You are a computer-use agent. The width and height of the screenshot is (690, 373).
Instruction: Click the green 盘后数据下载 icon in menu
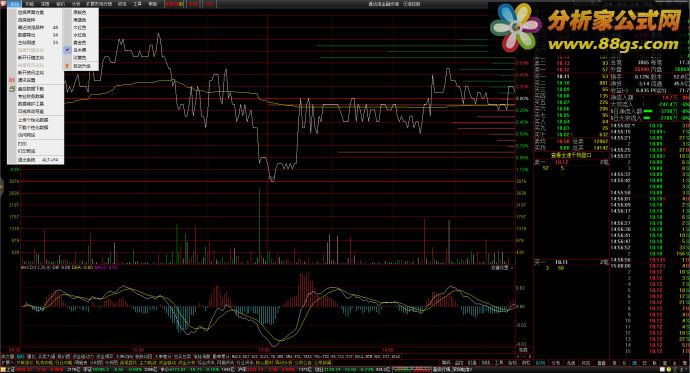[12, 88]
